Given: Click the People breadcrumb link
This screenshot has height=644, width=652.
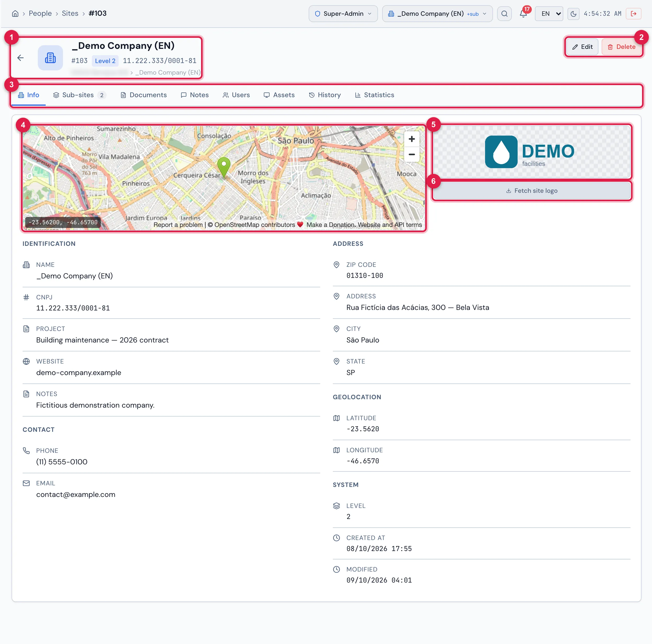Looking at the screenshot, I should (x=40, y=13).
